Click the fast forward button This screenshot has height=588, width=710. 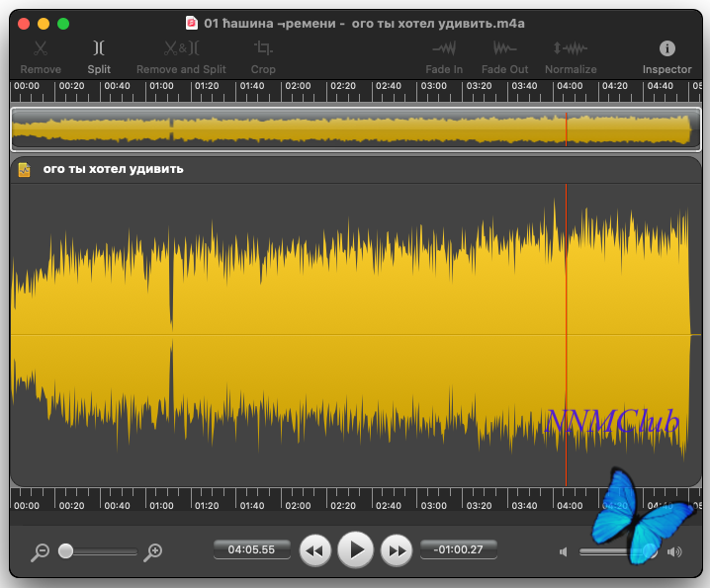pos(396,550)
